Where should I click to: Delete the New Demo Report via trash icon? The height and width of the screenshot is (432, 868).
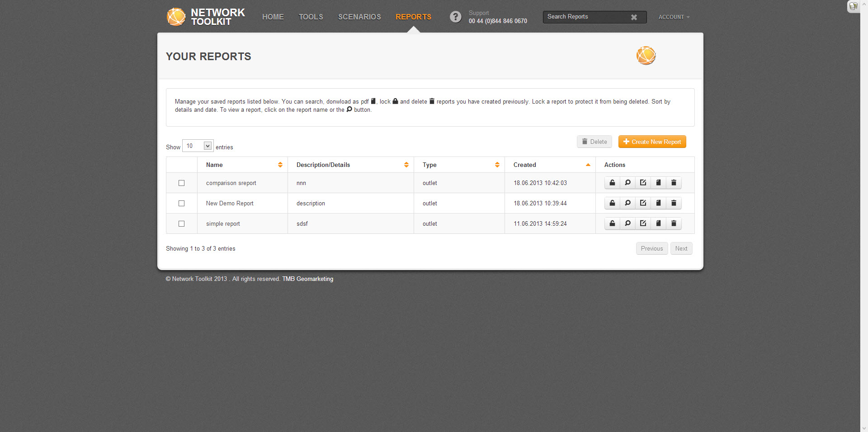click(674, 203)
